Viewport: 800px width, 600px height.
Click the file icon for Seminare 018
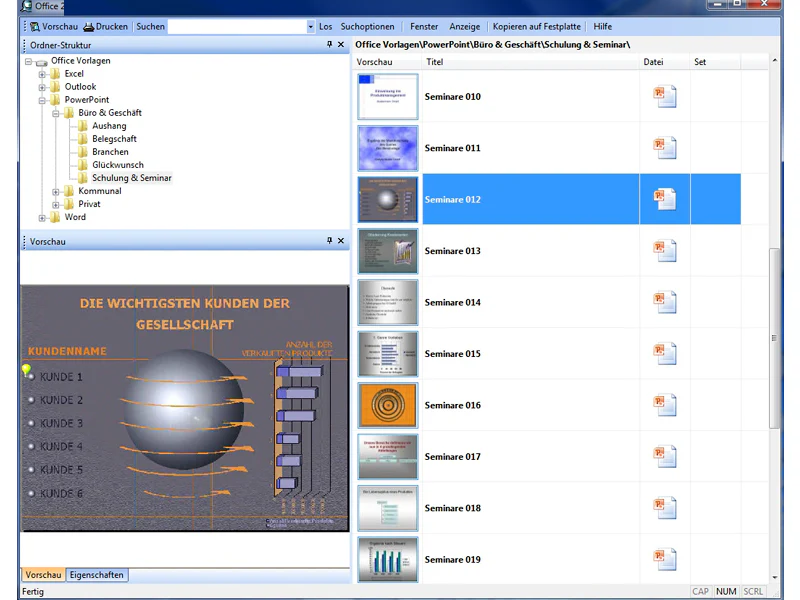[x=665, y=508]
